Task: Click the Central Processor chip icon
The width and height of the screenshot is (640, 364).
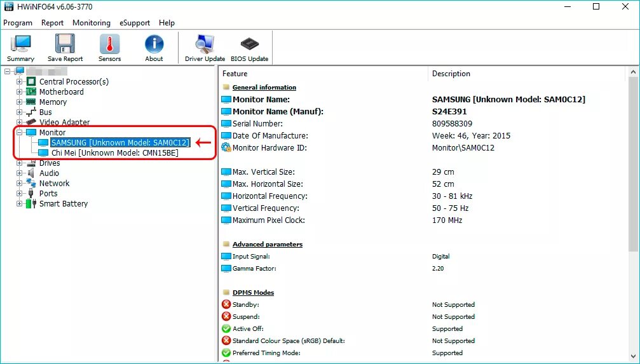Action: pyautogui.click(x=31, y=81)
